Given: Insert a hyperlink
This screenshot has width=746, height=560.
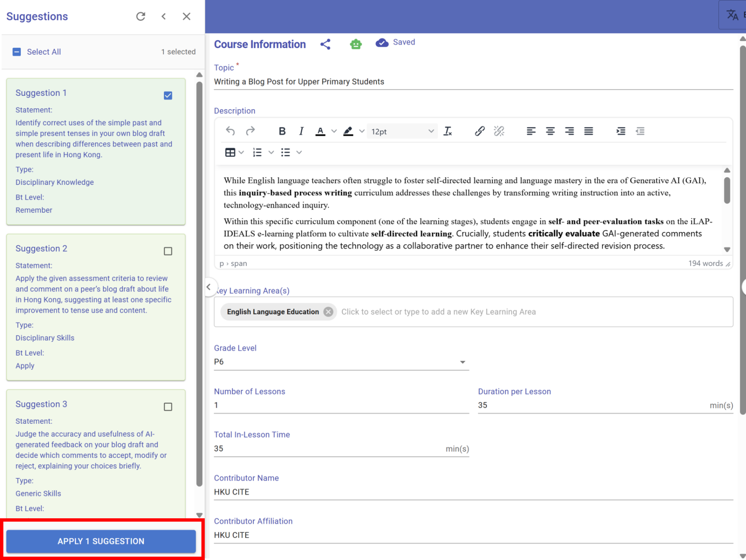Looking at the screenshot, I should click(480, 131).
